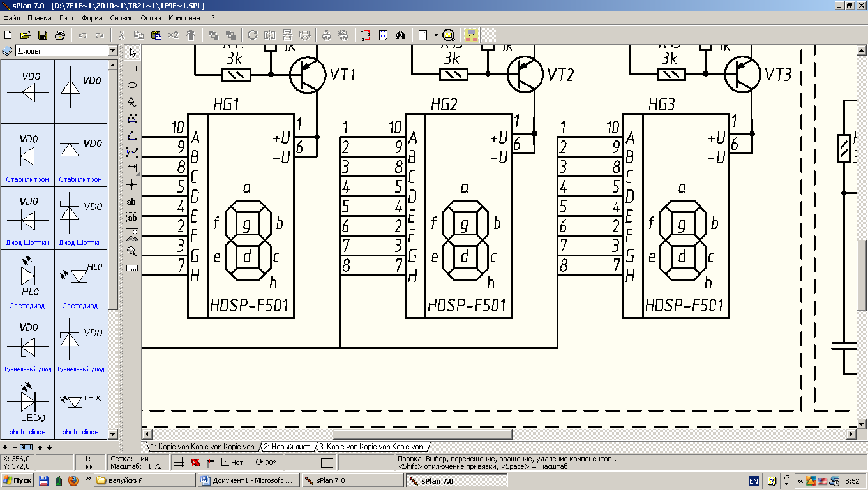The image size is (868, 490).
Task: Click the scissors cut icon
Action: click(121, 35)
